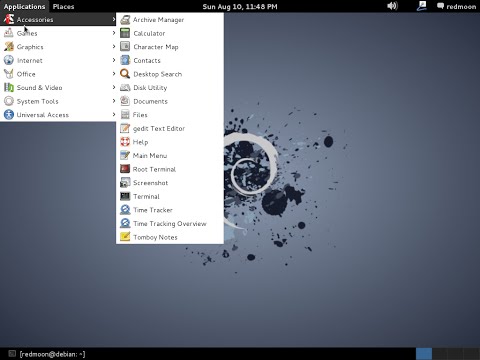The image size is (480, 360).
Task: Select the Graphics menu label
Action: click(30, 47)
